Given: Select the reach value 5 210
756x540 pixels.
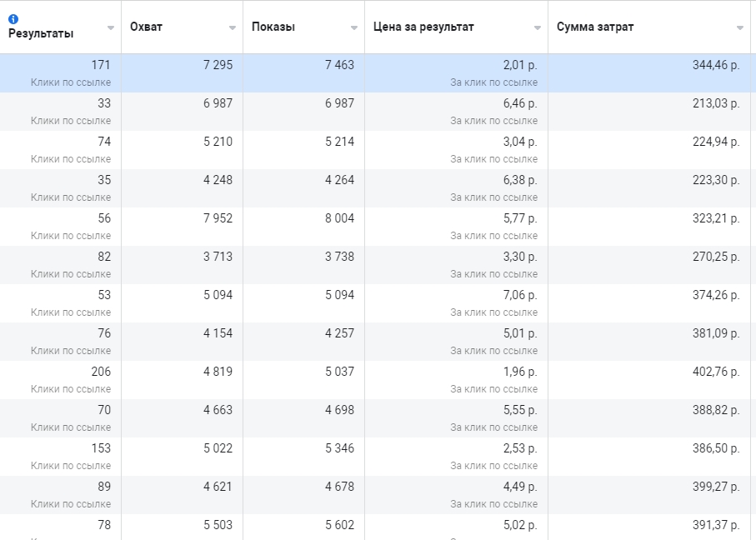Looking at the screenshot, I should click(x=218, y=142).
